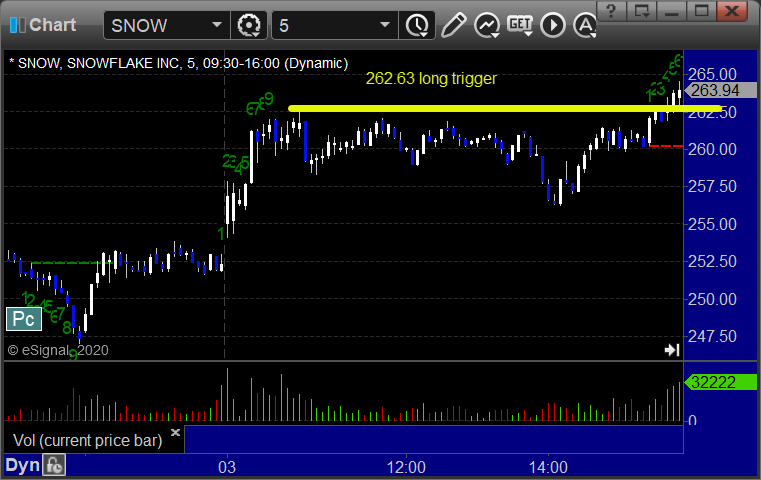Click the Pc previous close badge
761x480 pixels.
tap(24, 319)
